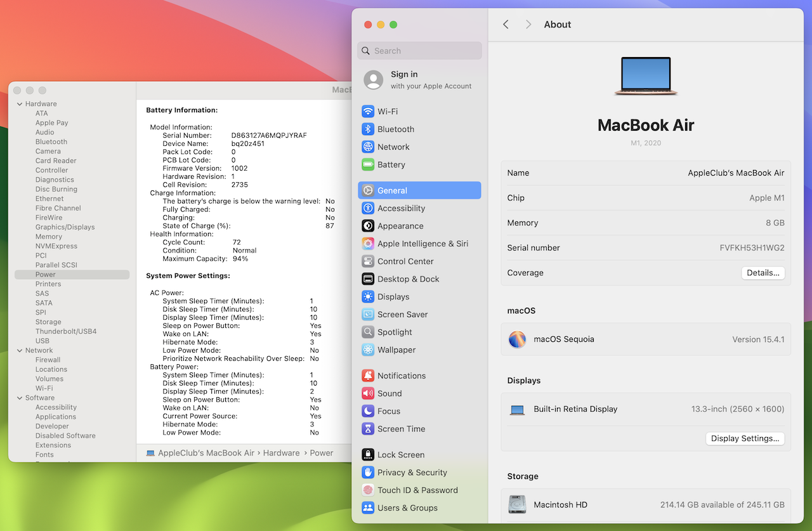The image size is (812, 531).
Task: Select Storage in System Information sidebar
Action: tap(48, 322)
